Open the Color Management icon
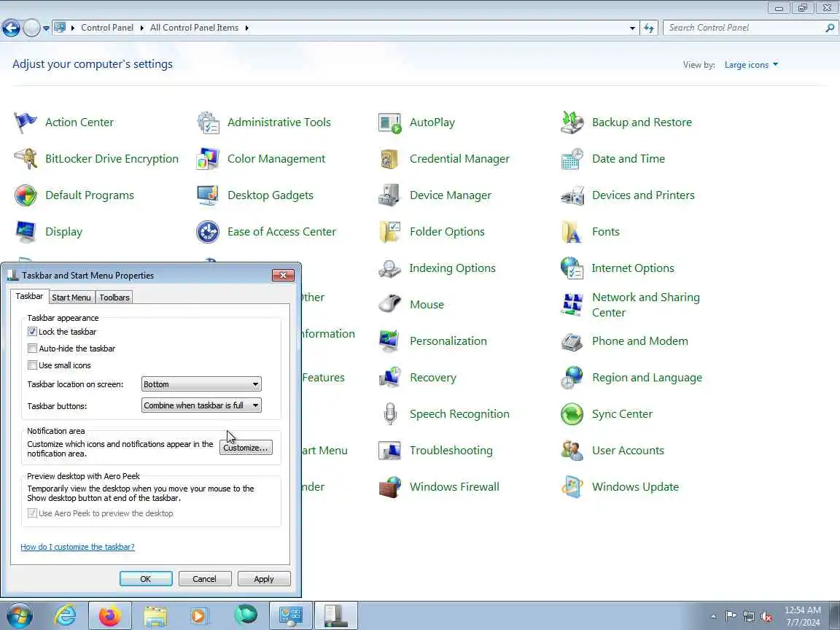 [208, 159]
